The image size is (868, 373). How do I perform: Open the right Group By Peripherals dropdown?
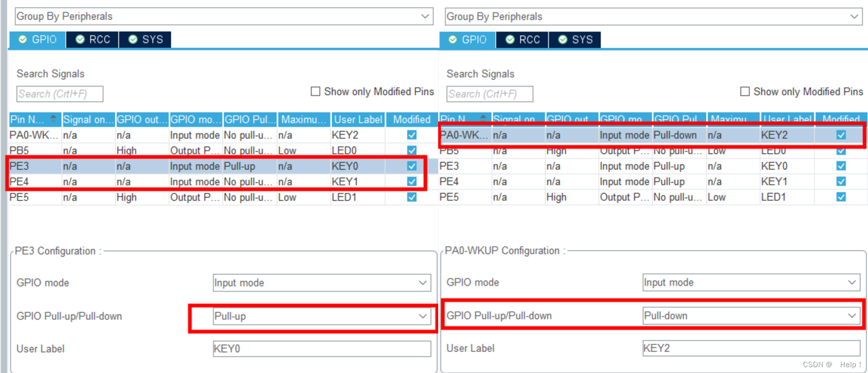tap(654, 16)
